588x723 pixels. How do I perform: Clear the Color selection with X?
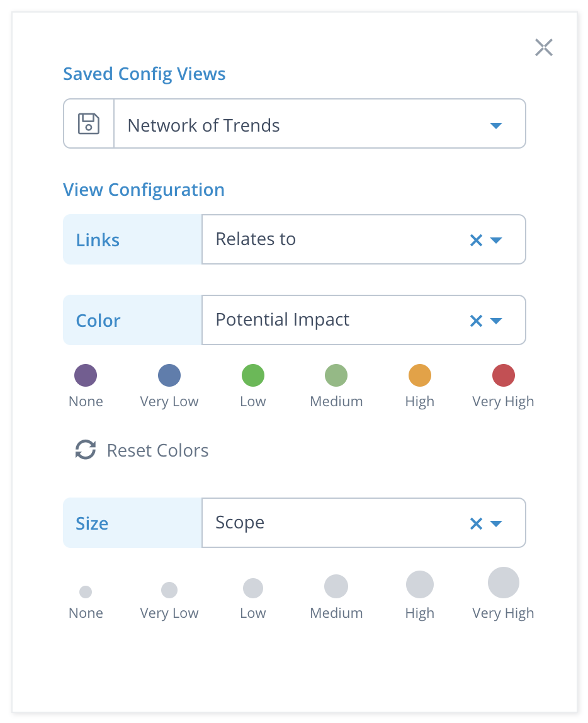[x=476, y=321]
